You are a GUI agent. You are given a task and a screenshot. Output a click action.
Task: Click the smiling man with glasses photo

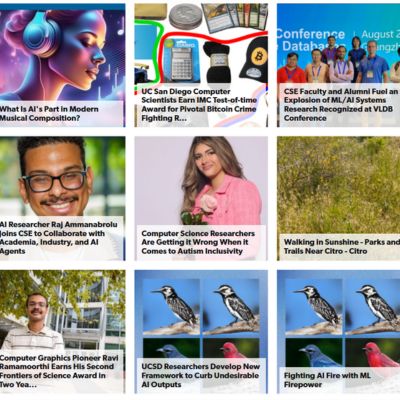[63, 177]
